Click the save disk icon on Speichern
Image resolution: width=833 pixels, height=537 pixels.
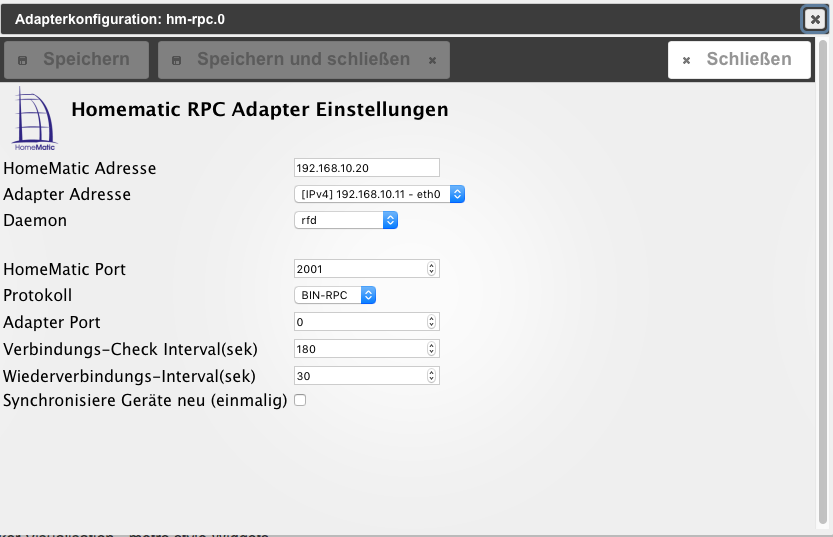point(23,60)
